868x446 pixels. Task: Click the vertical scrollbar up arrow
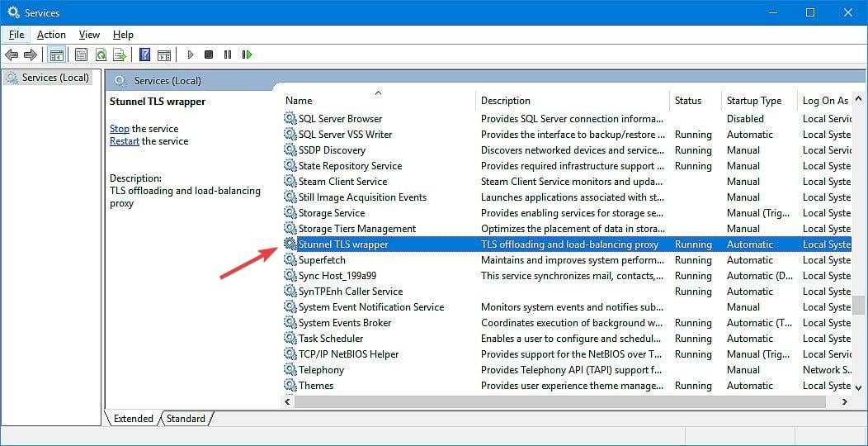pos(859,98)
